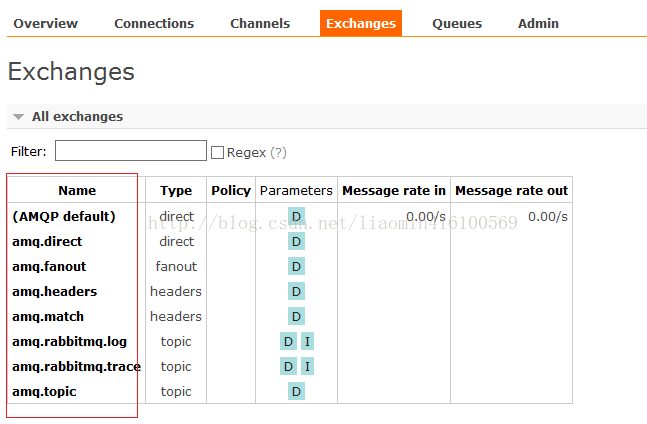Image resolution: width=647 pixels, height=424 pixels.
Task: Sort by Message rate out header
Action: (x=511, y=191)
